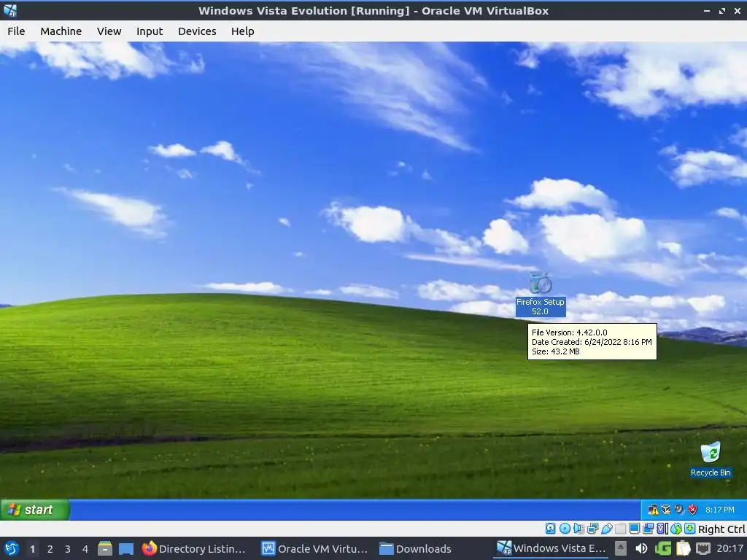Click the guest clock showing 8:17 PM
Viewport: 747px width, 560px height.
click(x=719, y=510)
